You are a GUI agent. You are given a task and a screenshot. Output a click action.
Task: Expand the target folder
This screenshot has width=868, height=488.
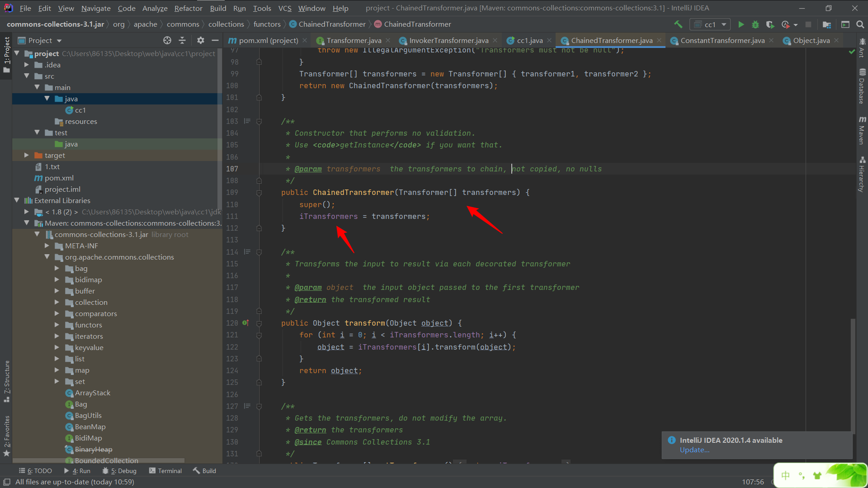point(27,155)
